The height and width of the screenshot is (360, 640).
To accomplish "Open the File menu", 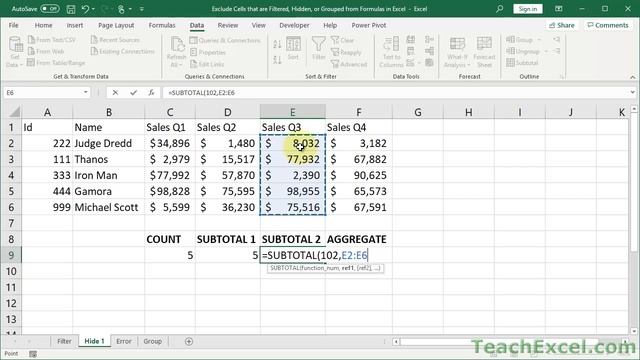I will (x=13, y=25).
